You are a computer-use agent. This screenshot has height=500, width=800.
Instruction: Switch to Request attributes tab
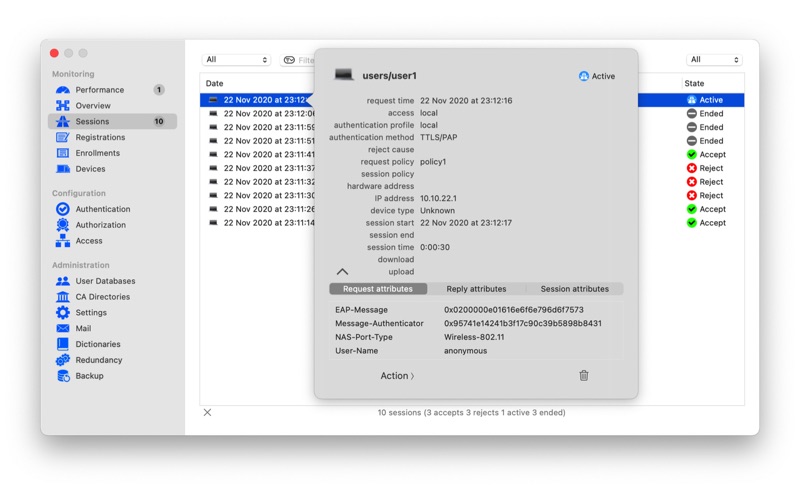(378, 289)
